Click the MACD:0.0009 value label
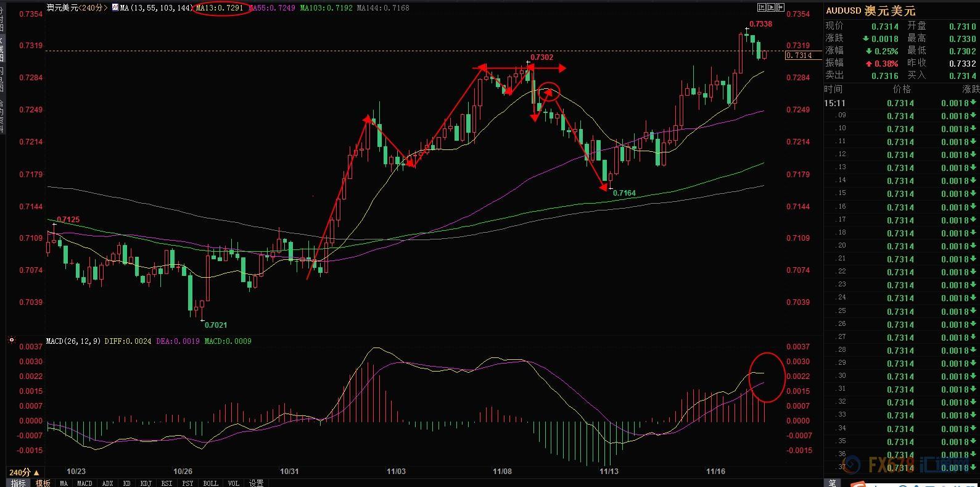980x487 pixels. (x=228, y=341)
